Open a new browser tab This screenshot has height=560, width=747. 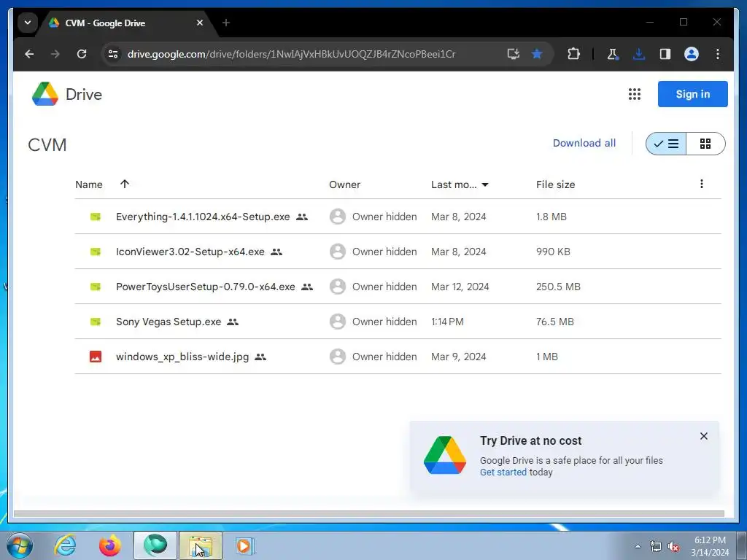click(x=226, y=23)
